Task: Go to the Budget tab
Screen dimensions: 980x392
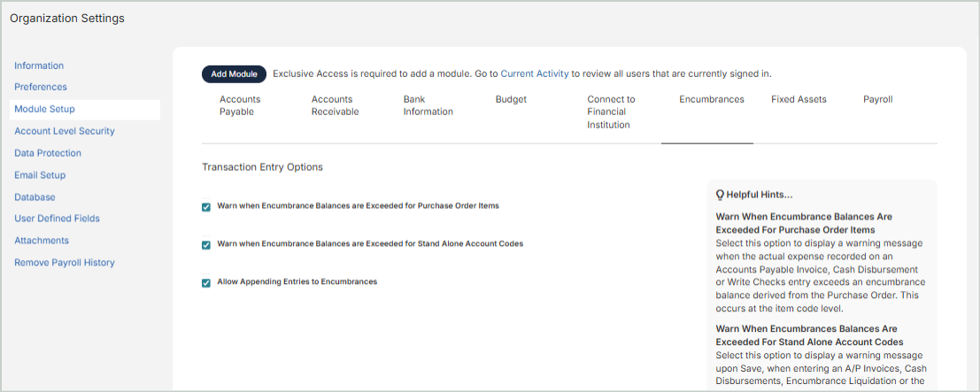Action: click(511, 100)
